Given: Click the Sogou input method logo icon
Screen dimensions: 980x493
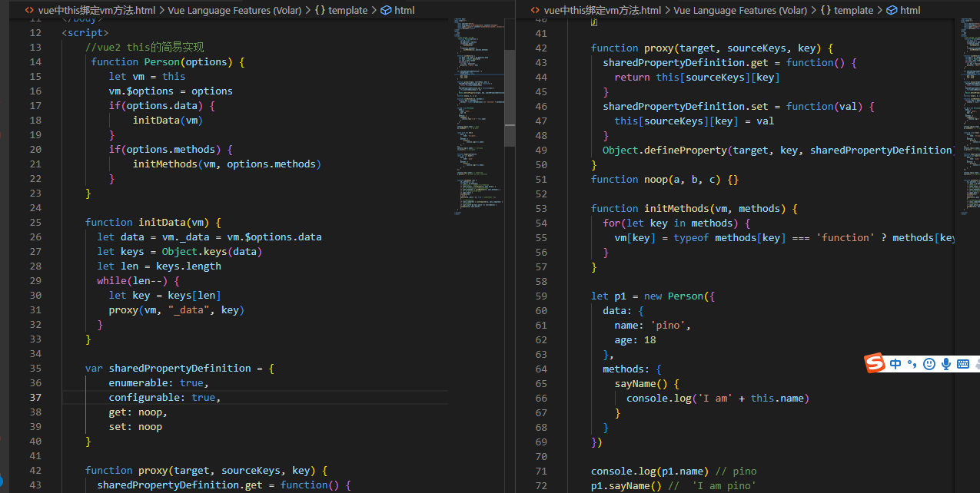Looking at the screenshot, I should pyautogui.click(x=875, y=363).
